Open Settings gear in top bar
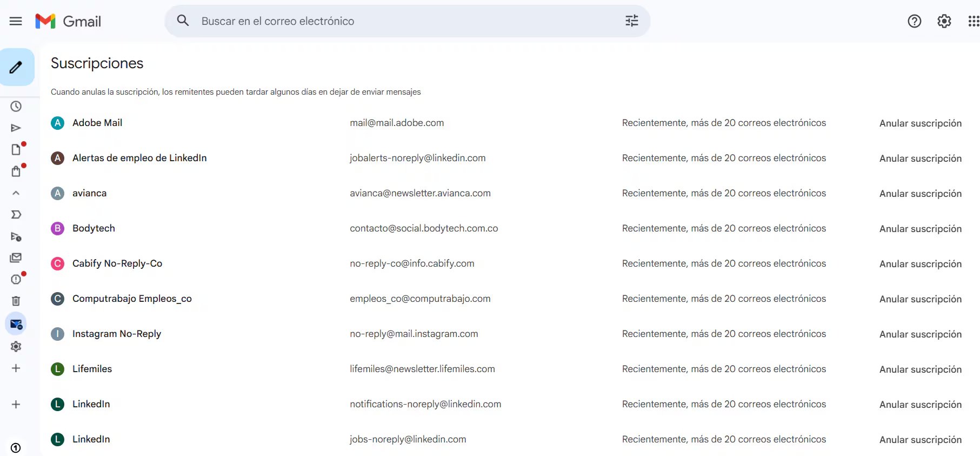This screenshot has width=980, height=456. point(944,21)
